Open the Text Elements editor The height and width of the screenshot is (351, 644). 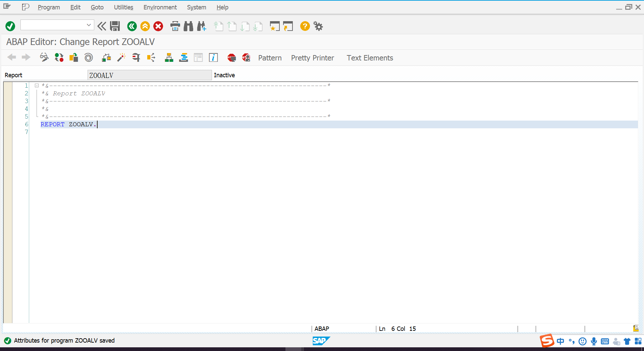coord(370,58)
